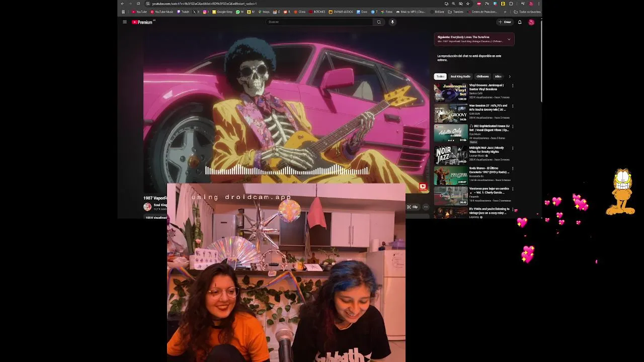Open Midnight Noir Jazz video thumbnail
This screenshot has height=362, width=644.
point(451,155)
